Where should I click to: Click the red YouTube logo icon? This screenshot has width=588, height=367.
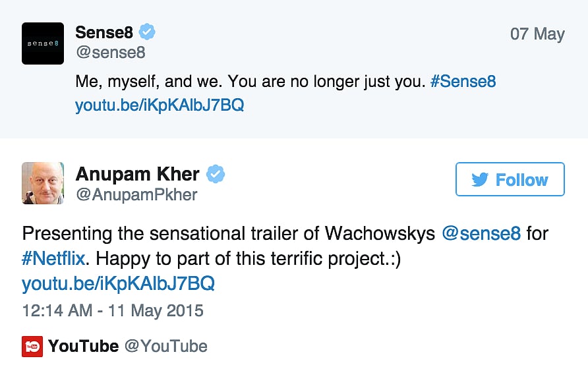(32, 346)
